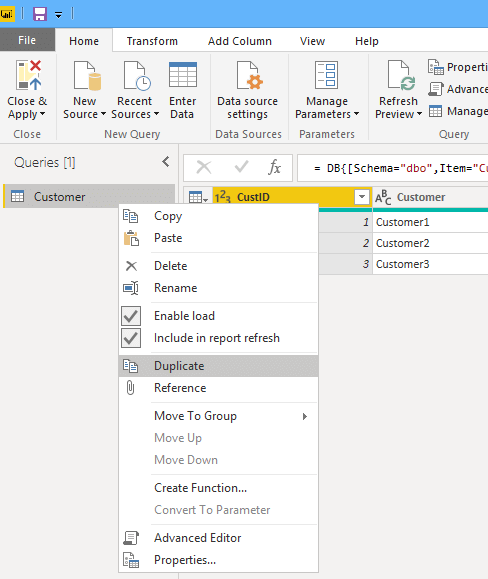Click the Save floppy disk icon
The image size is (488, 579).
(x=40, y=14)
